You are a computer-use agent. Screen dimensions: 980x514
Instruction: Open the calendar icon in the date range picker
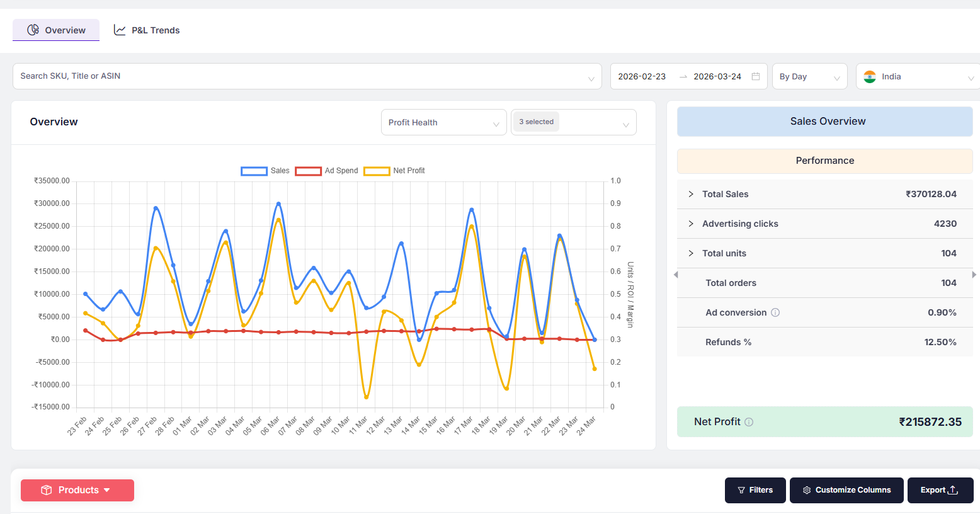pos(755,76)
